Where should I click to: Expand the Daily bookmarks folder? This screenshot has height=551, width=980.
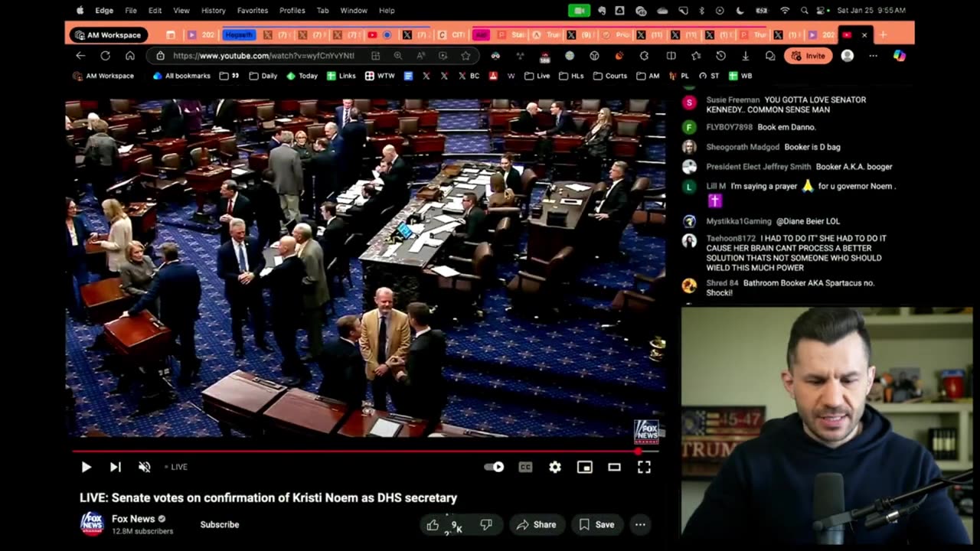[x=264, y=76]
